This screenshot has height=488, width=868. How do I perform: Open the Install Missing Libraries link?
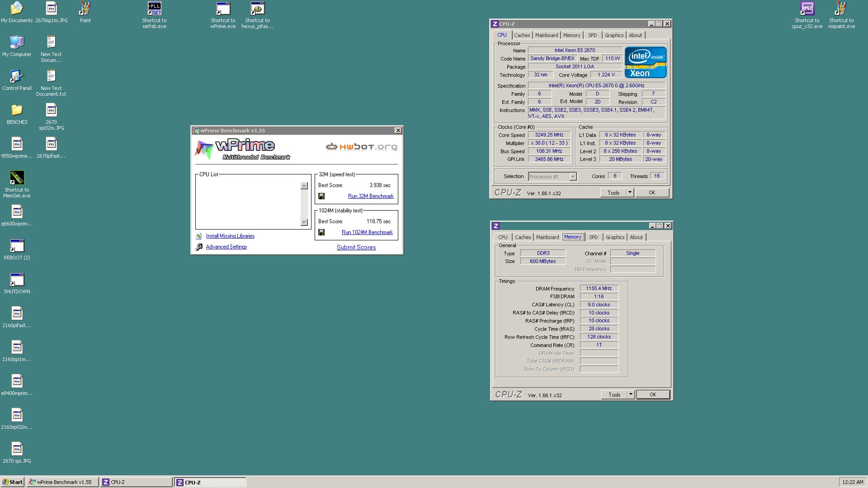pos(230,236)
